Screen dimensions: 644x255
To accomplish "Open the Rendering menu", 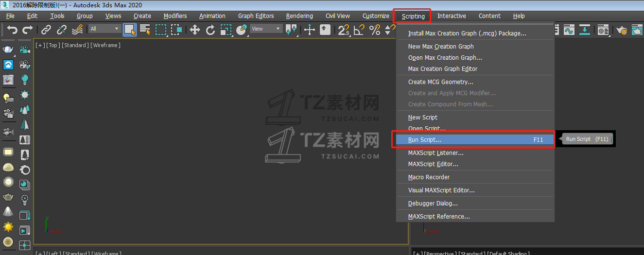I will point(299,16).
